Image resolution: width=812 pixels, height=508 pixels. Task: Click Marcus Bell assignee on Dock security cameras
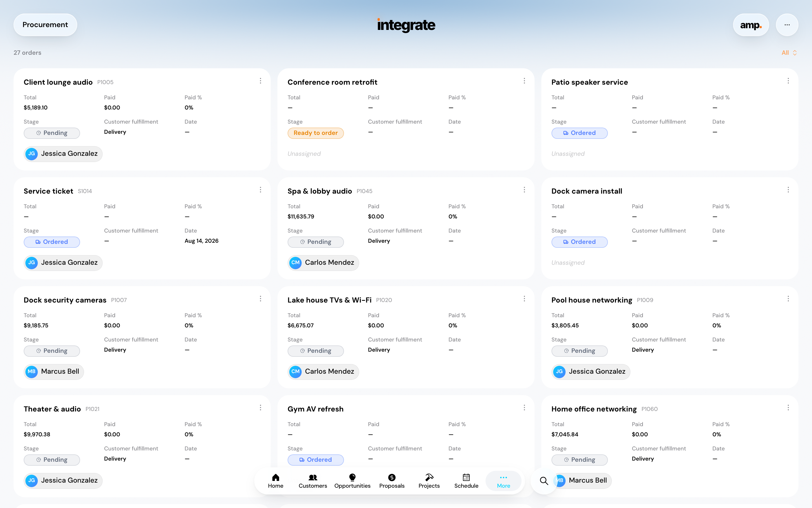(54, 372)
